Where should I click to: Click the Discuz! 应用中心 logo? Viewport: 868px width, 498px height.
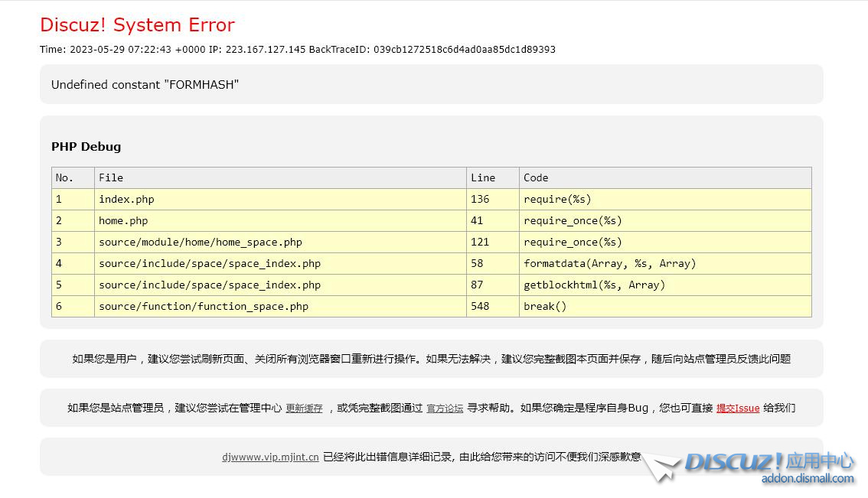pos(768,461)
